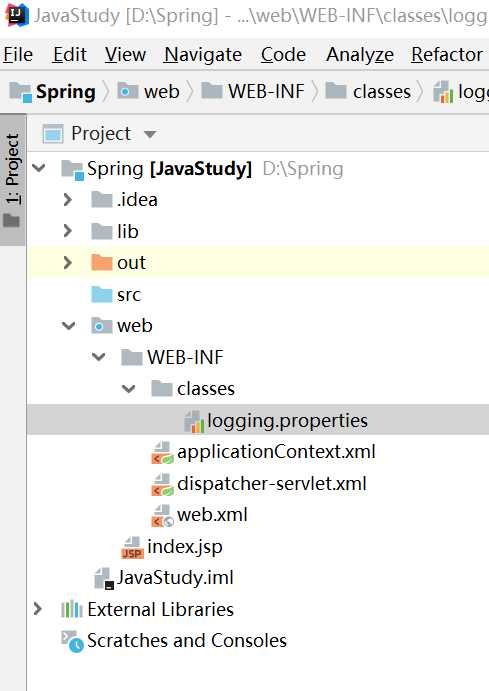Click the WEB-INF folder icon in tree

click(132, 357)
